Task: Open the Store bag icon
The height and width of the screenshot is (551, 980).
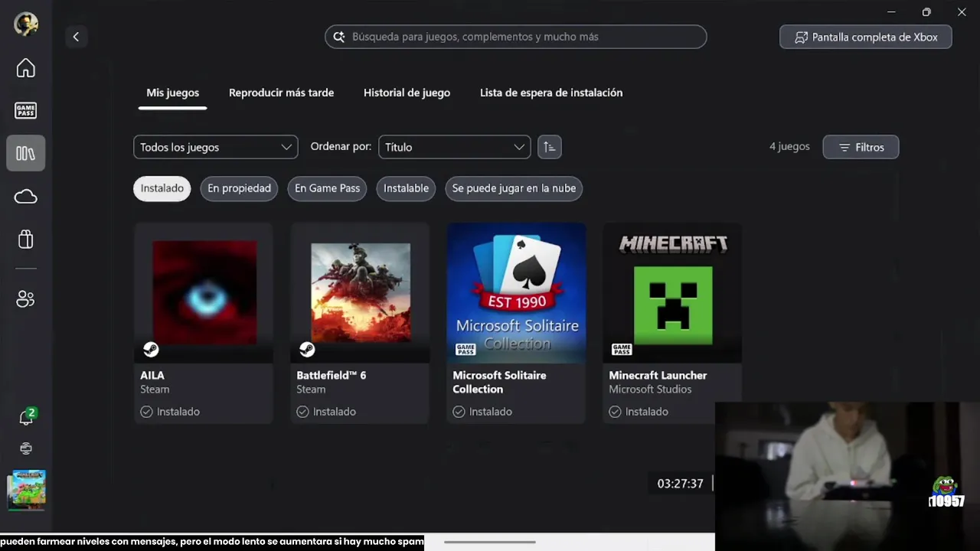Action: (26, 240)
